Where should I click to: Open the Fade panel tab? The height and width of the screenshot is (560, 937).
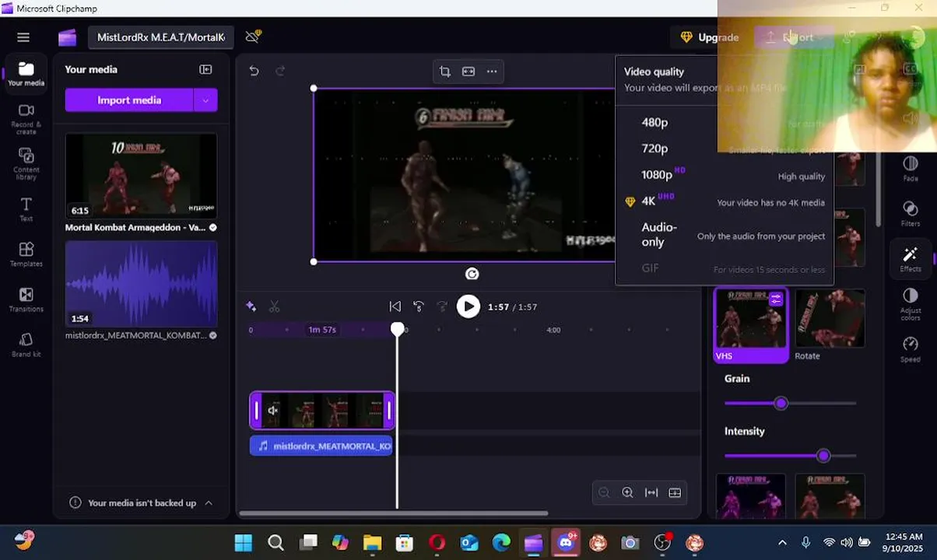coord(911,169)
